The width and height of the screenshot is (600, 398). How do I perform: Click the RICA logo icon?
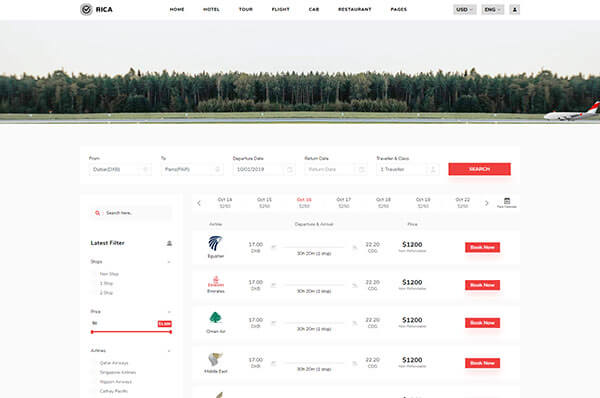pyautogui.click(x=86, y=9)
